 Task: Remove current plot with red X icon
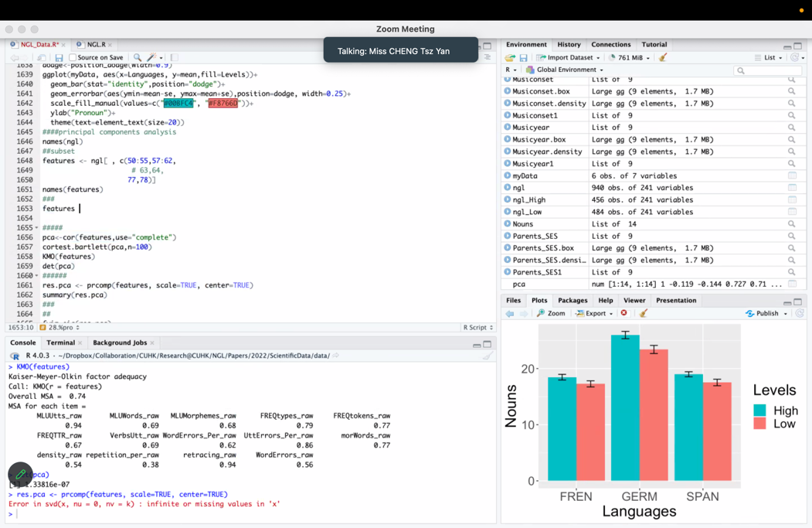624,313
